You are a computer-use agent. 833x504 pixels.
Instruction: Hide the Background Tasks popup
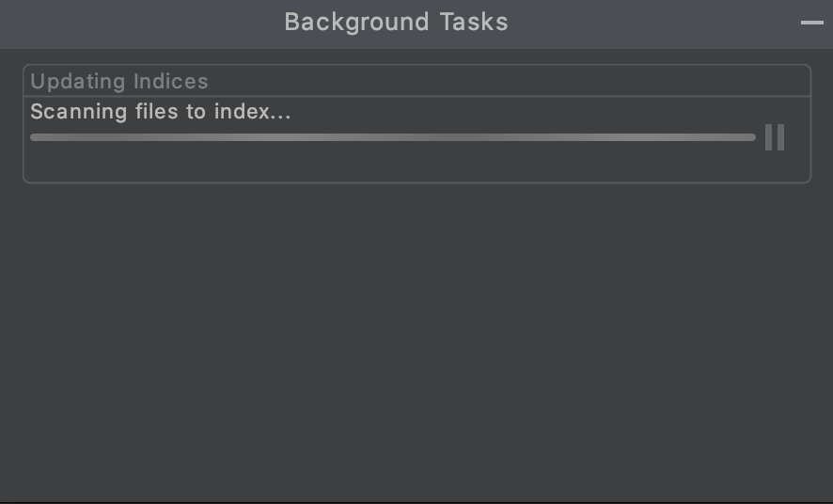point(812,23)
